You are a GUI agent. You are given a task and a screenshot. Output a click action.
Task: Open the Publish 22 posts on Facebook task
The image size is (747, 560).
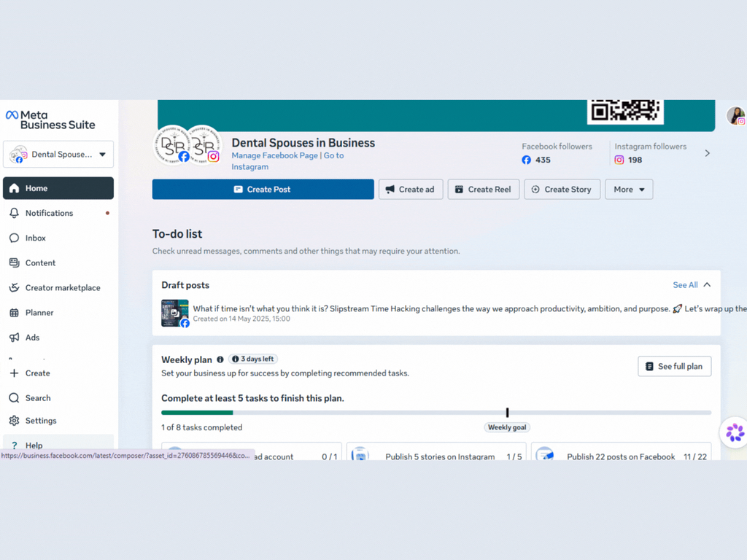tap(622, 452)
